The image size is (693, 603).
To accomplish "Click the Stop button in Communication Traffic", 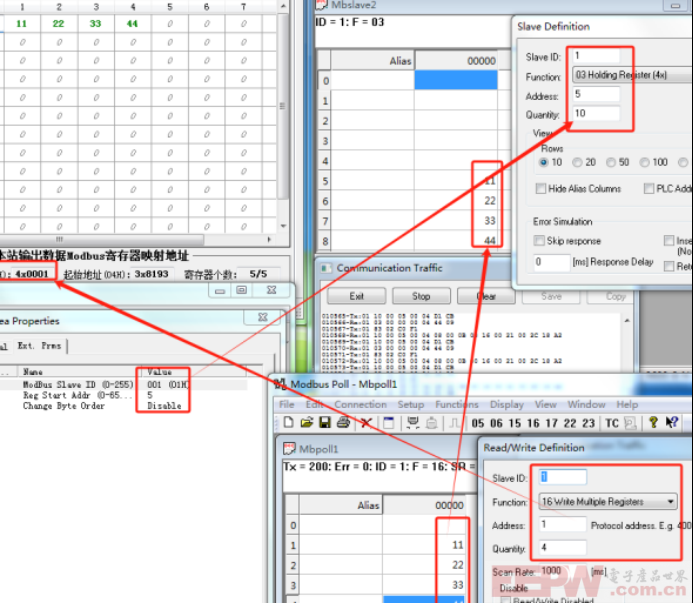I will pyautogui.click(x=421, y=296).
